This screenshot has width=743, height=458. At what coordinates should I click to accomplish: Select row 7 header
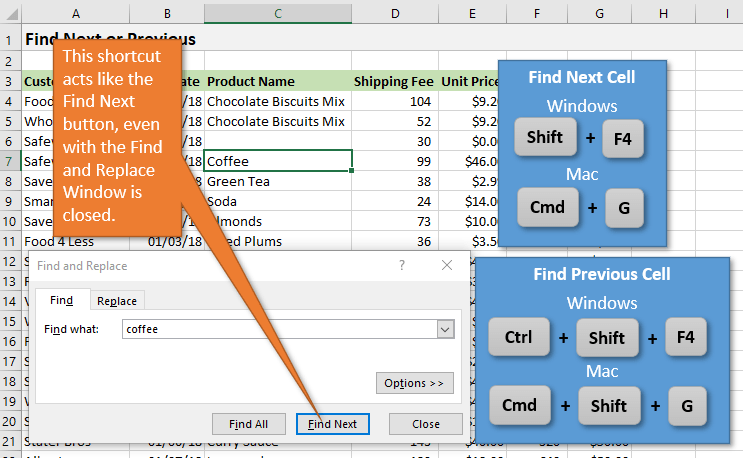(9, 161)
